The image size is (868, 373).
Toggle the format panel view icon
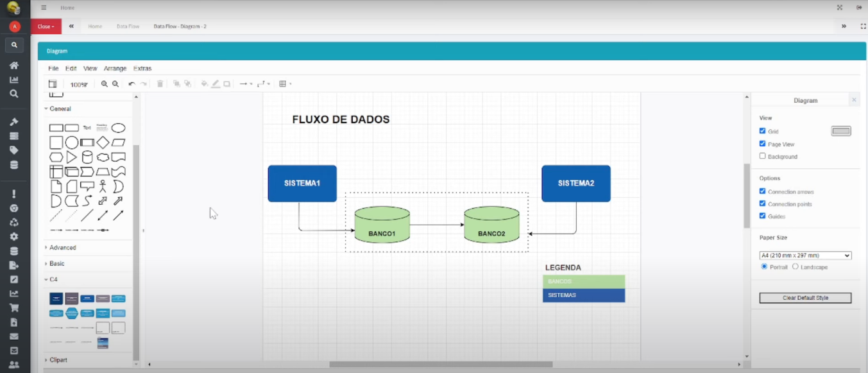click(x=53, y=84)
